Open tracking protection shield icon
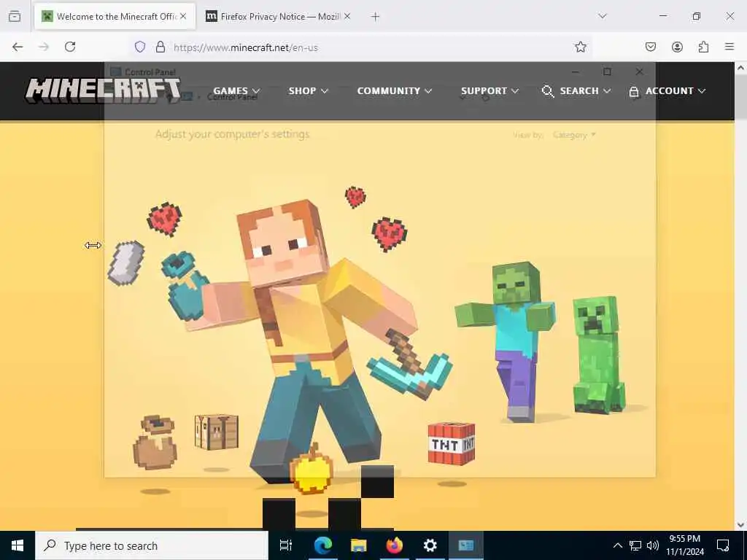Viewport: 747px width, 560px height. 139,47
